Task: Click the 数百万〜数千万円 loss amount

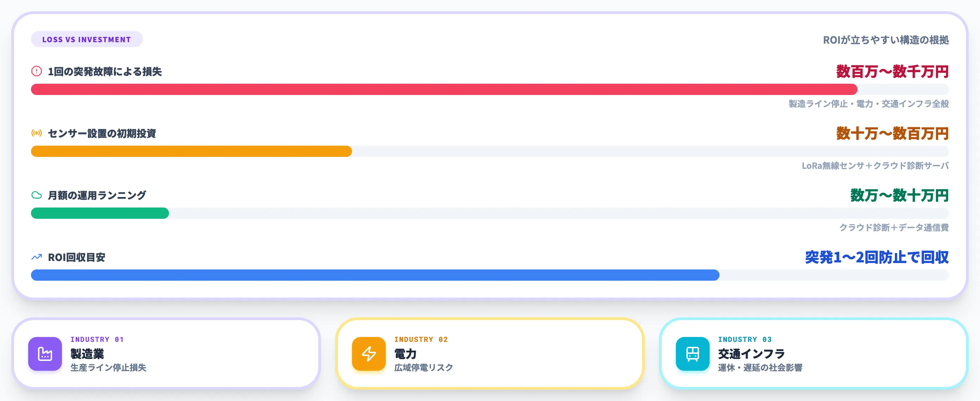Action: pyautogui.click(x=892, y=71)
